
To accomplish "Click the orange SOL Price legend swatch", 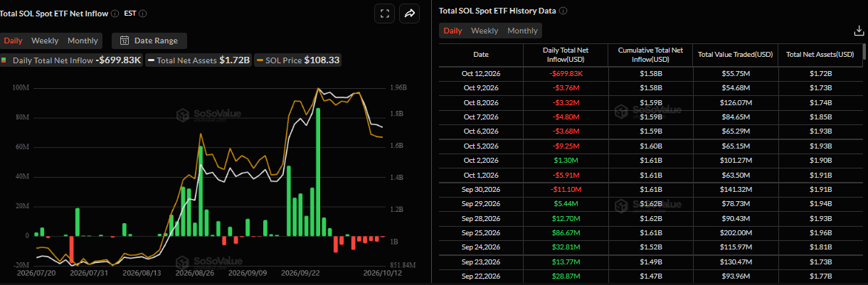I will tap(260, 60).
